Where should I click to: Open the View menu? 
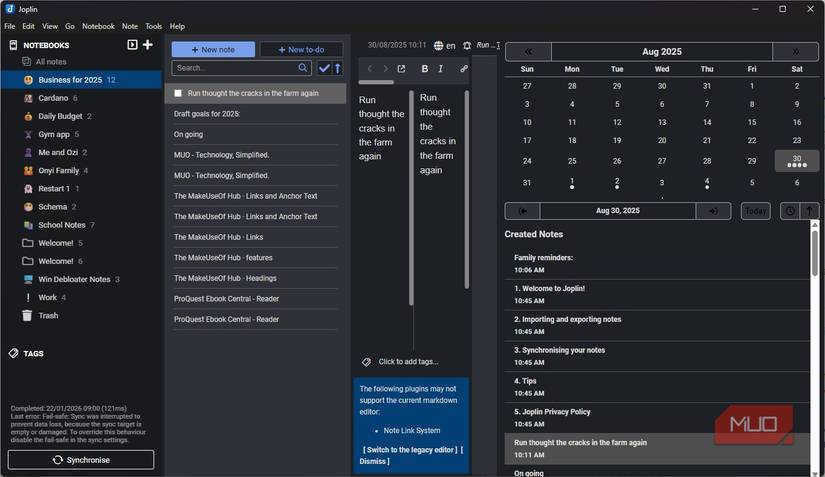point(50,26)
